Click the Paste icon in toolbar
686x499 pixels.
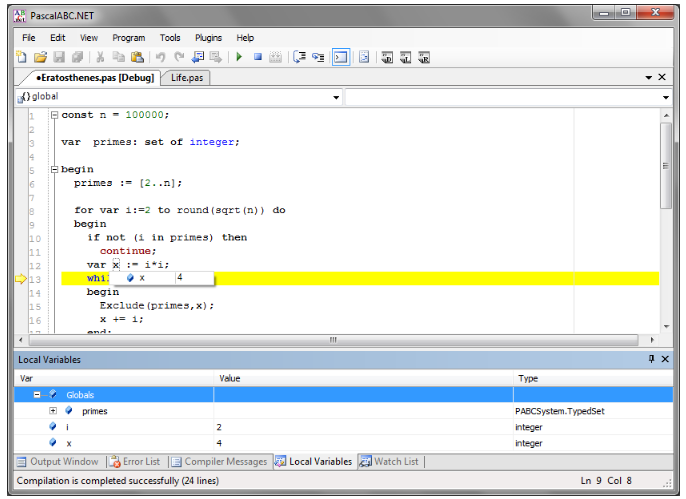[137, 57]
